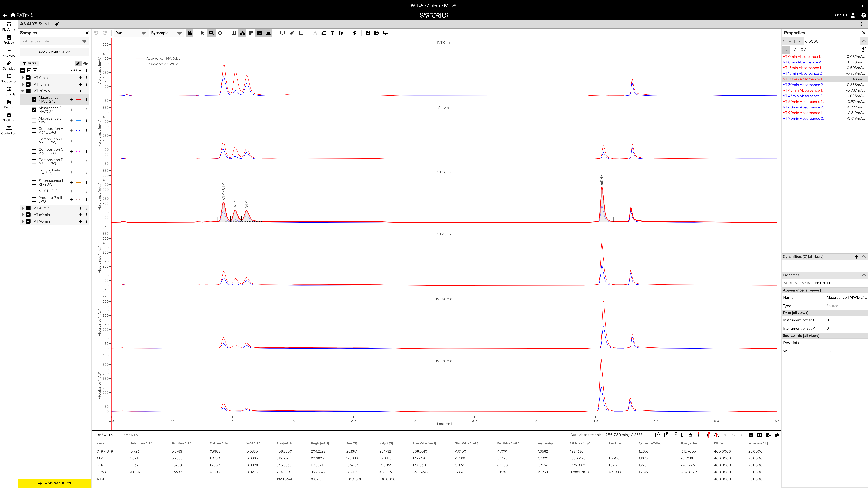Viewport: 868px width, 488px height.
Task: Open the color palette tool
Action: point(251,33)
